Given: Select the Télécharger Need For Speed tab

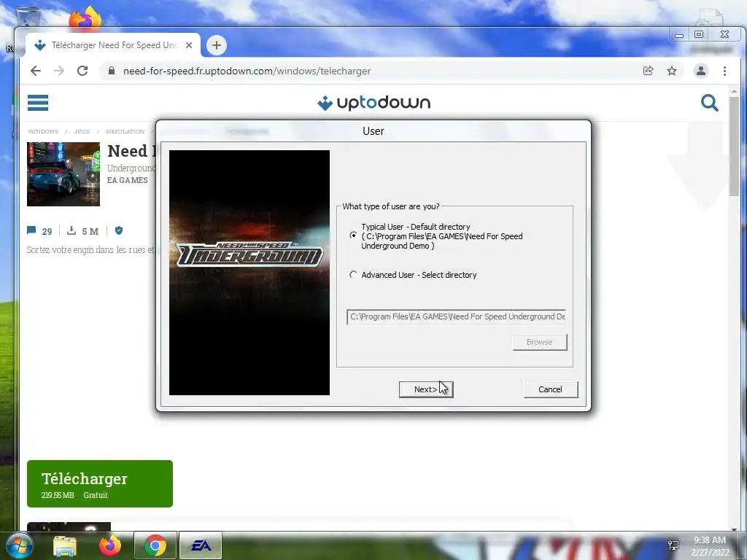Looking at the screenshot, I should point(112,45).
